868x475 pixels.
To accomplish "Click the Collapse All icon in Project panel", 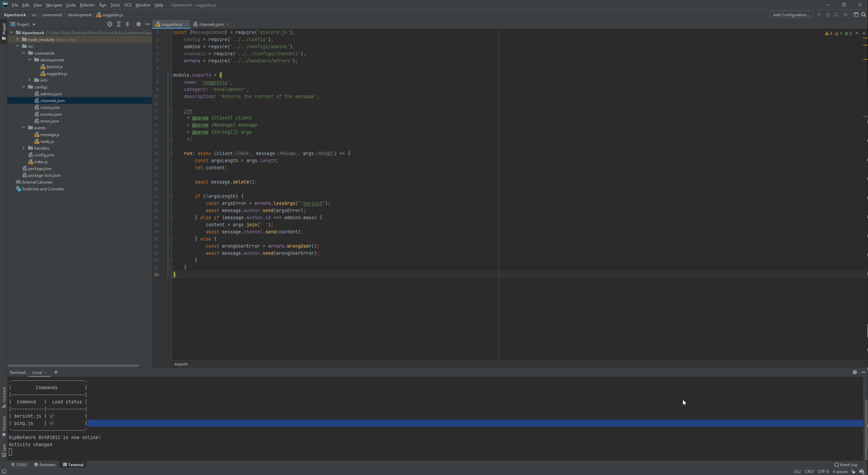I will point(127,24).
